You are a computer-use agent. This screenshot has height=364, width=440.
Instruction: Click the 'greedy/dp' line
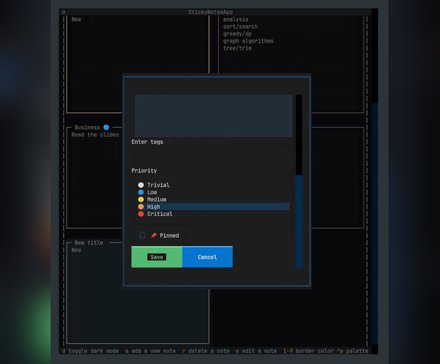237,34
